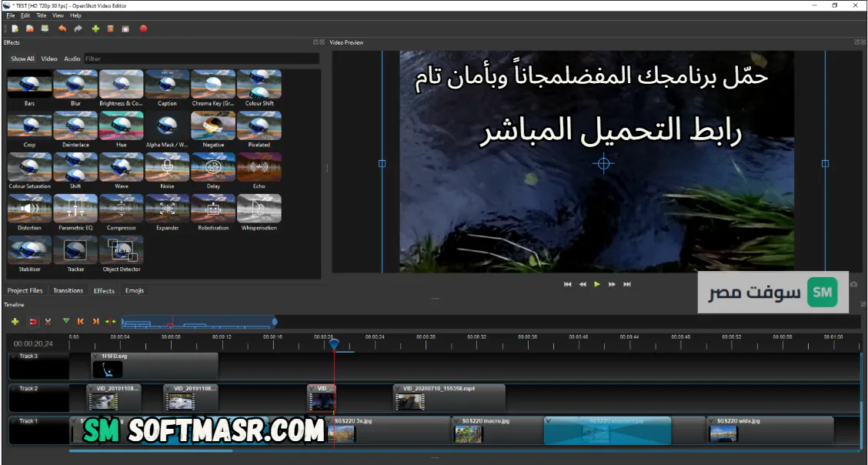
Task: Add a track with the timeline plus icon
Action: pos(15,321)
